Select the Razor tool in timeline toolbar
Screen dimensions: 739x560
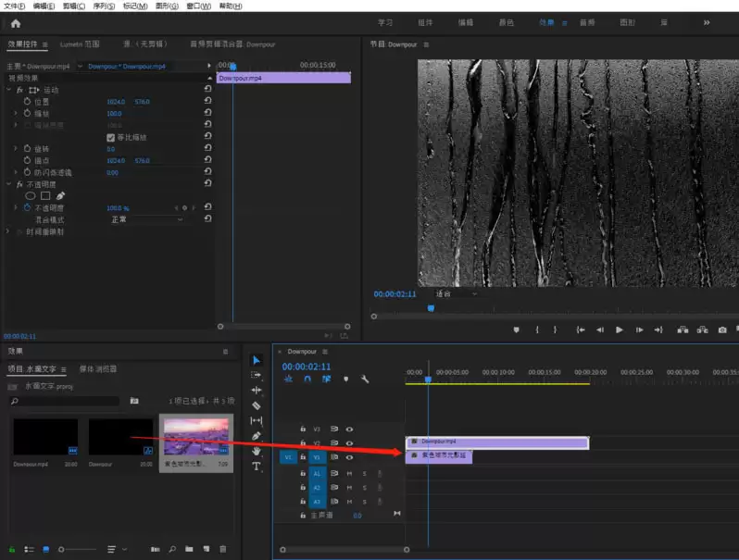pos(257,405)
